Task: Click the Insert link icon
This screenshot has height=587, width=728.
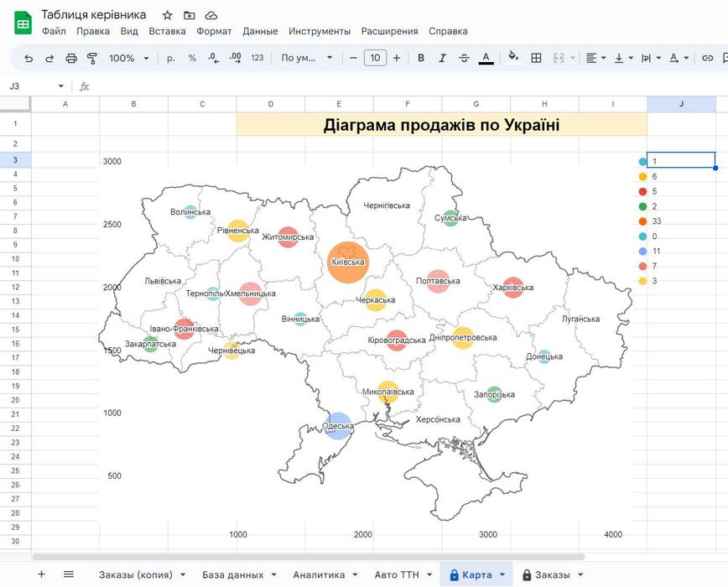Action: click(x=707, y=58)
